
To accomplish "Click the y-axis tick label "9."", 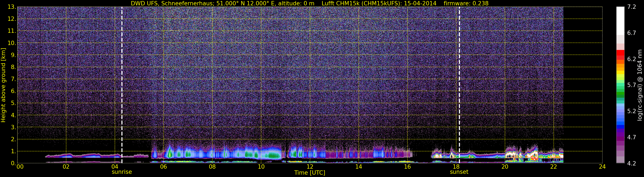I will pos(13,55).
